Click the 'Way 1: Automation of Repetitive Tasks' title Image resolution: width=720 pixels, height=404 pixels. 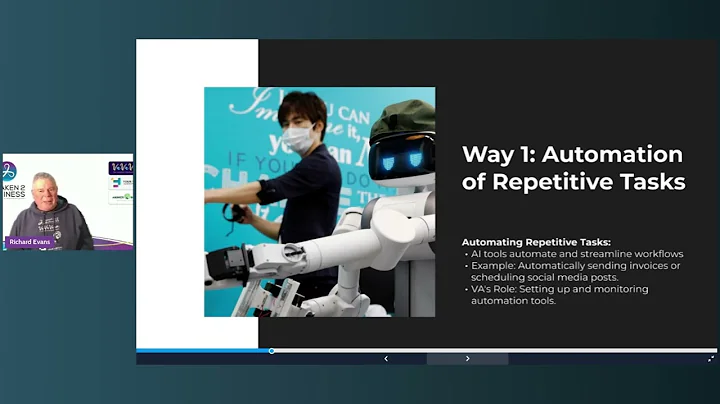coord(574,168)
